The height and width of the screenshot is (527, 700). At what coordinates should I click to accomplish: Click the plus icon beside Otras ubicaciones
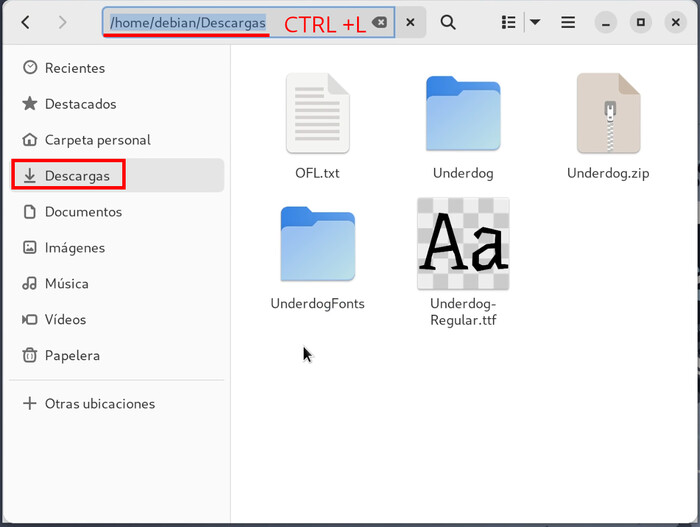click(x=30, y=403)
